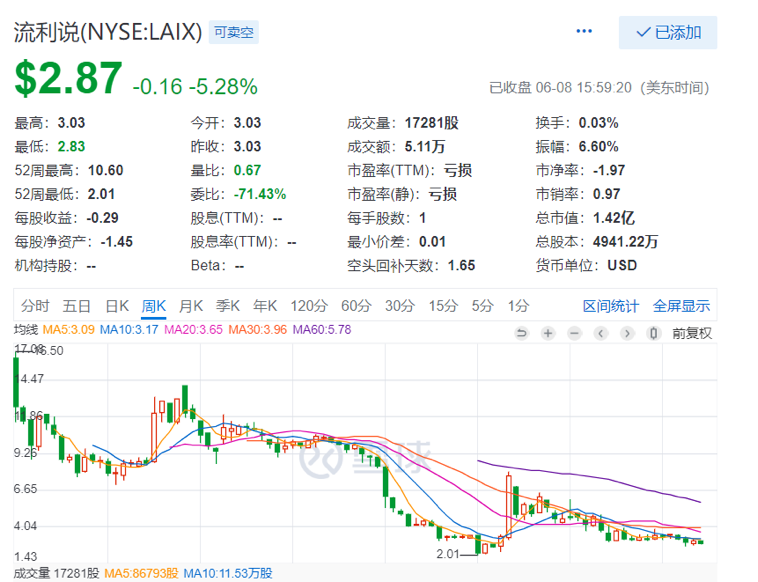Click the volume MA10:11.53万股 label
The width and height of the screenshot is (758, 582).
click(228, 573)
